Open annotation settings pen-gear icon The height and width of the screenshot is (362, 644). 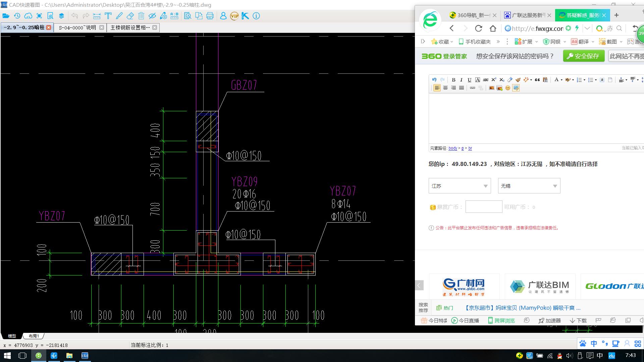pos(163,16)
